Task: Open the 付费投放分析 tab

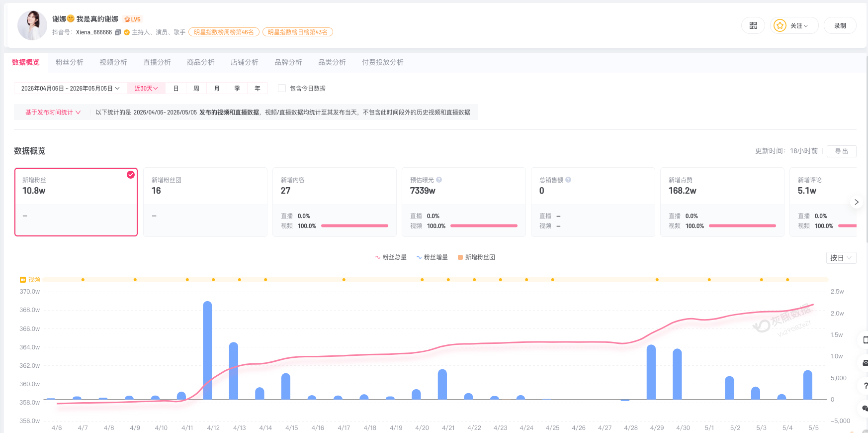Action: 383,62
